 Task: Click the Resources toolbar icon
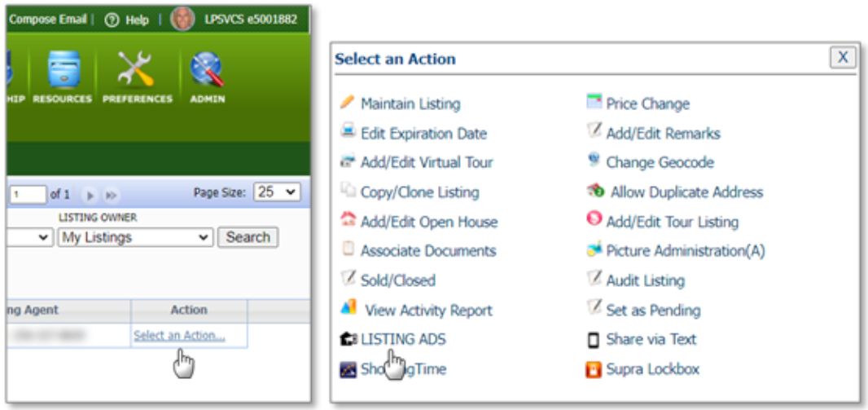[x=62, y=72]
